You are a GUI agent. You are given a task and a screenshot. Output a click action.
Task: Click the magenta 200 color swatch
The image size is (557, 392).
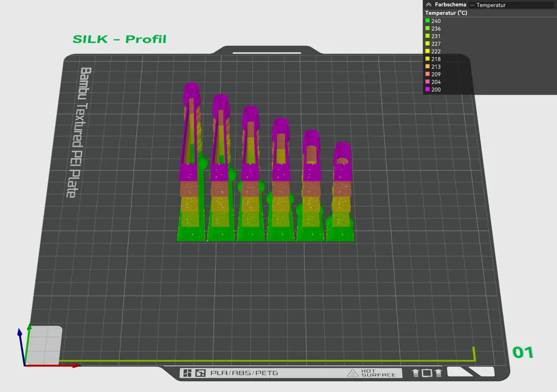pyautogui.click(x=427, y=89)
